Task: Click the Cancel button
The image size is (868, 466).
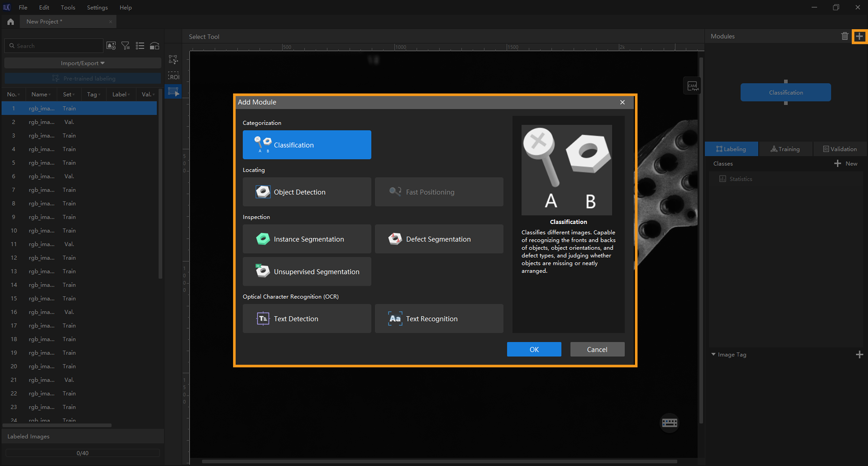Action: [597, 349]
